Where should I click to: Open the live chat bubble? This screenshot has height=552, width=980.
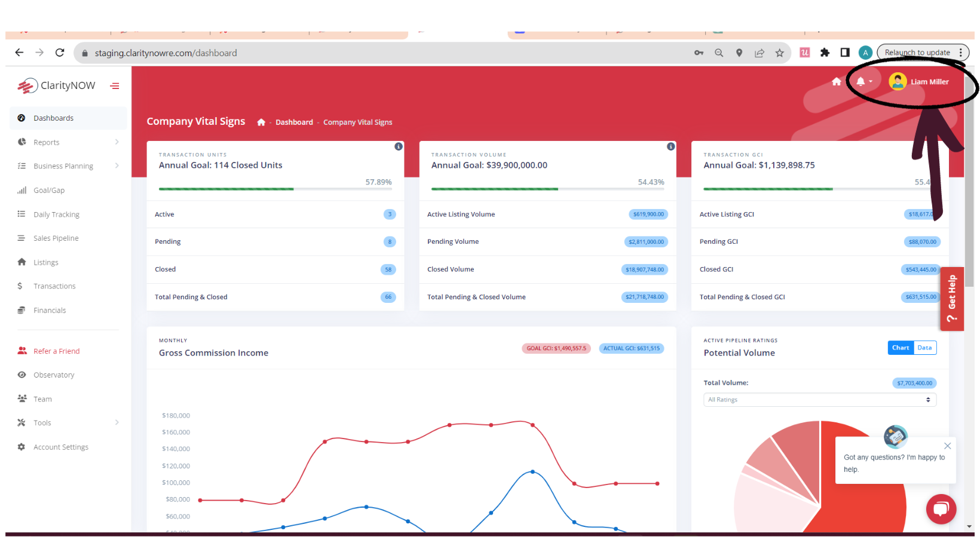tap(941, 509)
